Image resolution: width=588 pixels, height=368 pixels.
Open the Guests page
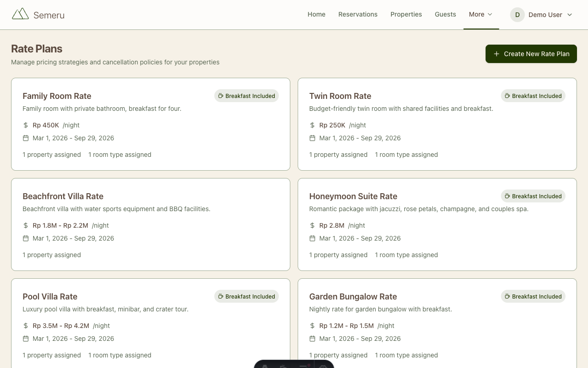click(446, 14)
